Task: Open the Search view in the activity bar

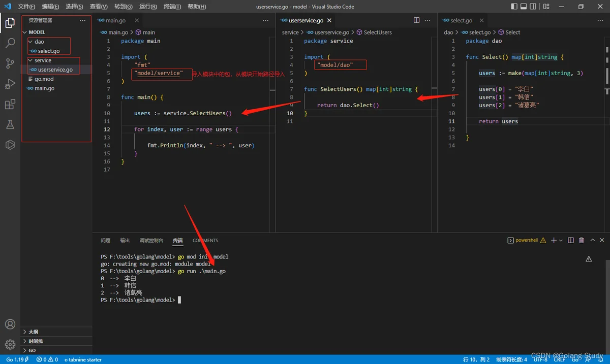Action: click(10, 43)
